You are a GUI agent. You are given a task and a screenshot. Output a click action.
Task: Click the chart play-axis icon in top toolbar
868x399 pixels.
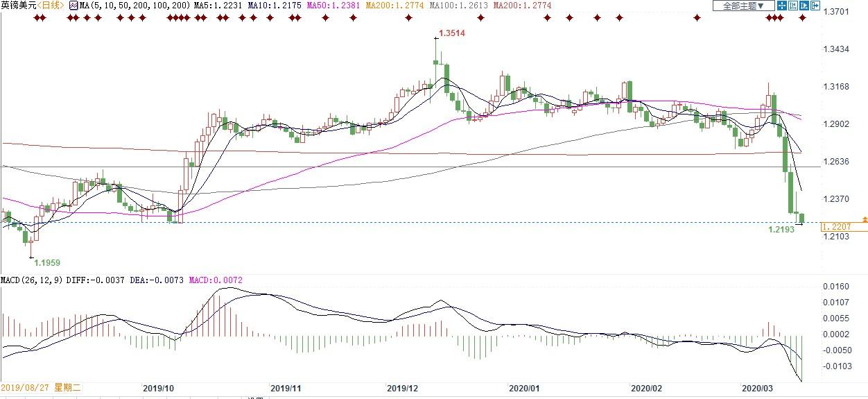(803, 6)
